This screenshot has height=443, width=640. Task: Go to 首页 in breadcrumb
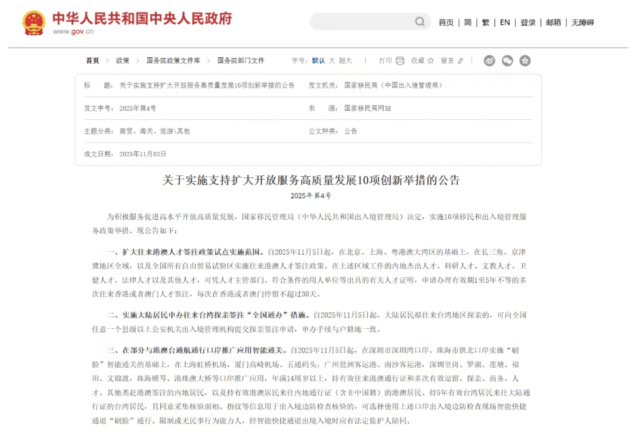[92, 60]
